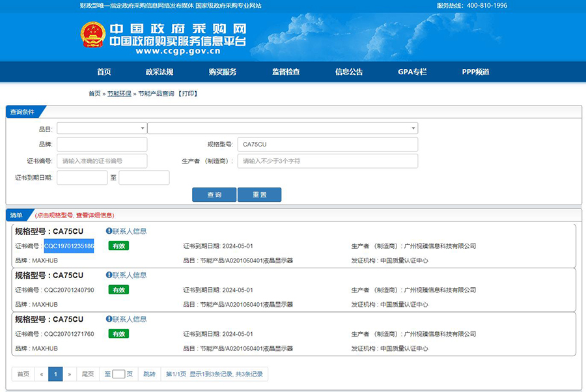Open the second wide 品目 dropdown
The height and width of the screenshot is (392, 586).
[283, 128]
